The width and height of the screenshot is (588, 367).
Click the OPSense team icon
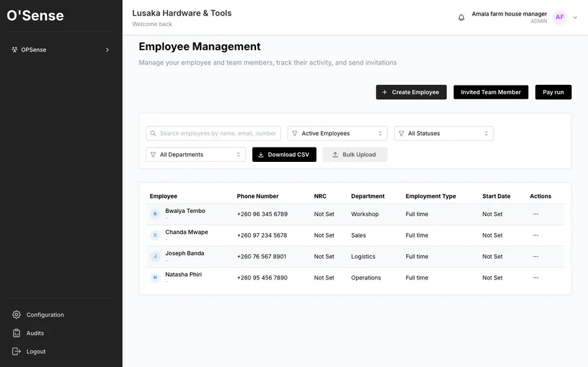(x=14, y=50)
